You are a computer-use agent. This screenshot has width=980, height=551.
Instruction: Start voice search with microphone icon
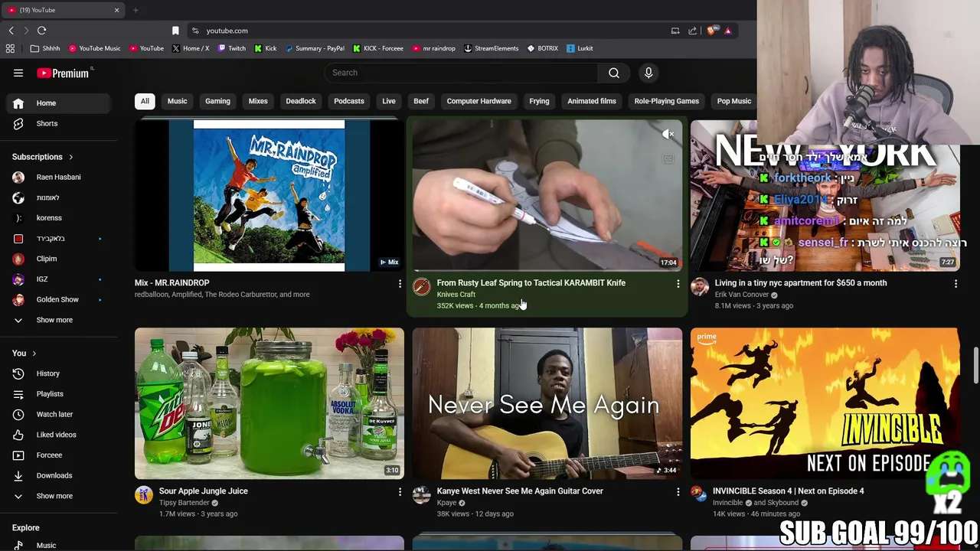coord(648,73)
